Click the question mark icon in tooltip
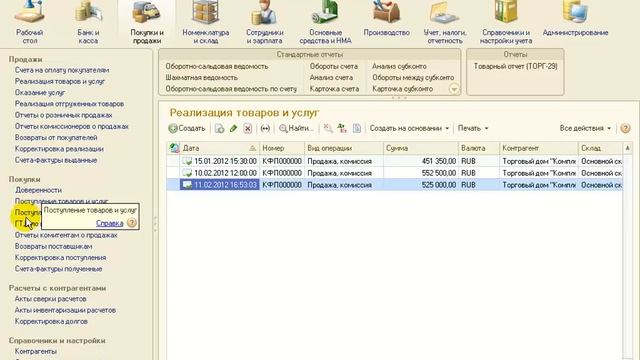The height and width of the screenshot is (360, 640). tap(131, 223)
